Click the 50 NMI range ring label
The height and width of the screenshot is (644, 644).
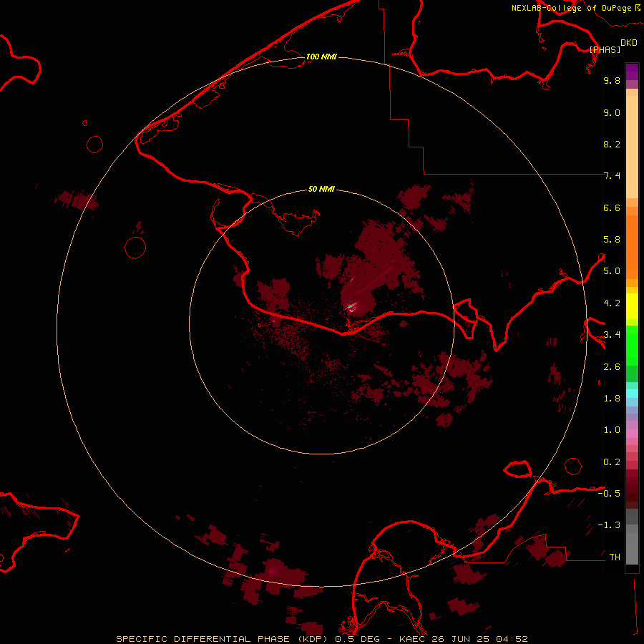pyautogui.click(x=321, y=189)
